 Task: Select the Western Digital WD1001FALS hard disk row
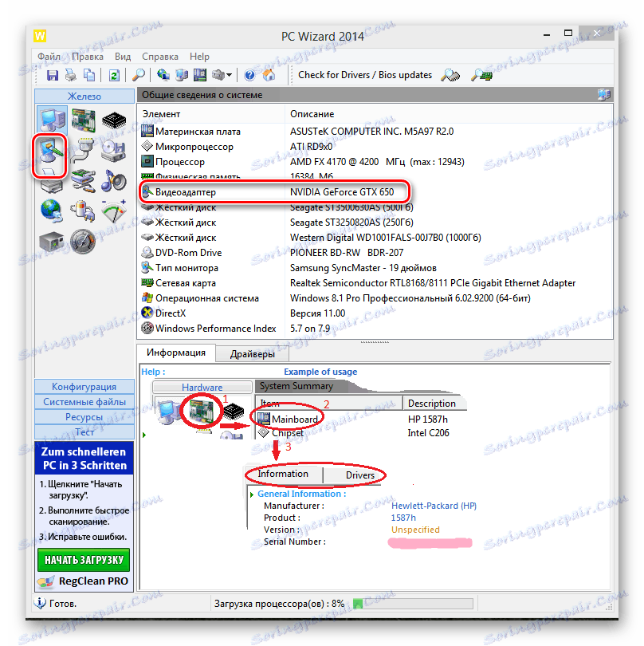tap(375, 238)
